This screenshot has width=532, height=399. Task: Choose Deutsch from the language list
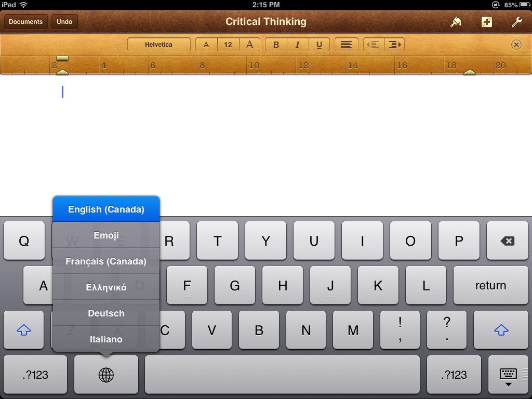pyautogui.click(x=106, y=313)
